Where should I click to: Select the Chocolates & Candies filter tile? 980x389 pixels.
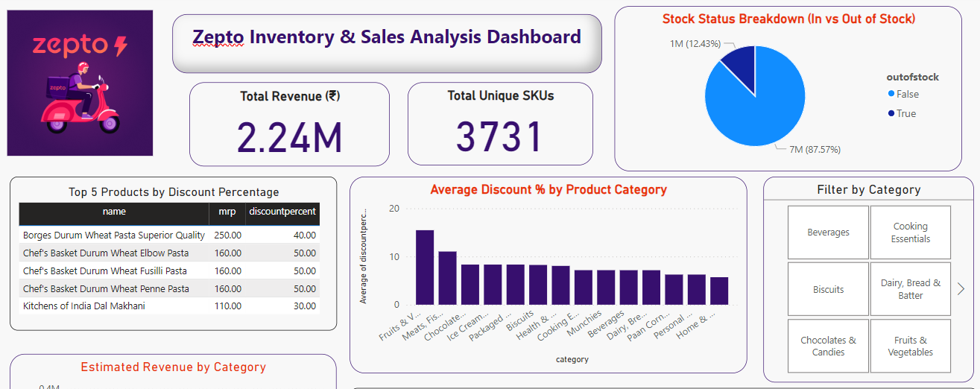(x=828, y=346)
